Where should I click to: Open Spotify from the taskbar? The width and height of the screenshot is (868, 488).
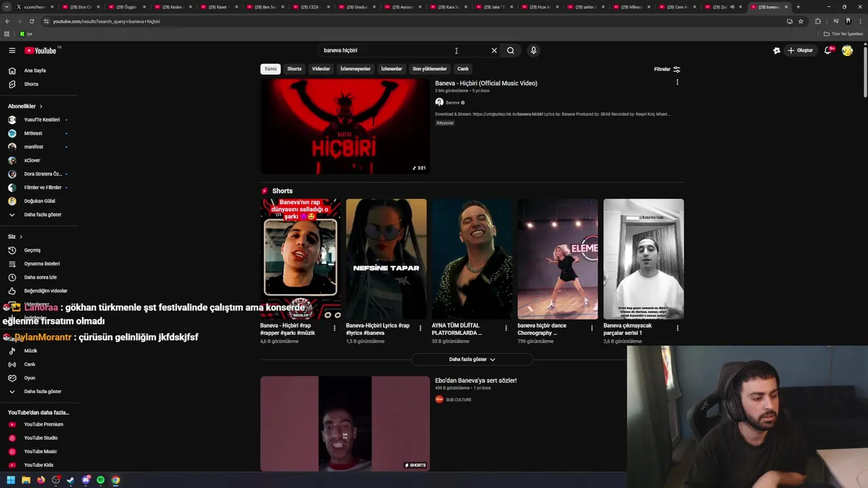click(x=100, y=480)
